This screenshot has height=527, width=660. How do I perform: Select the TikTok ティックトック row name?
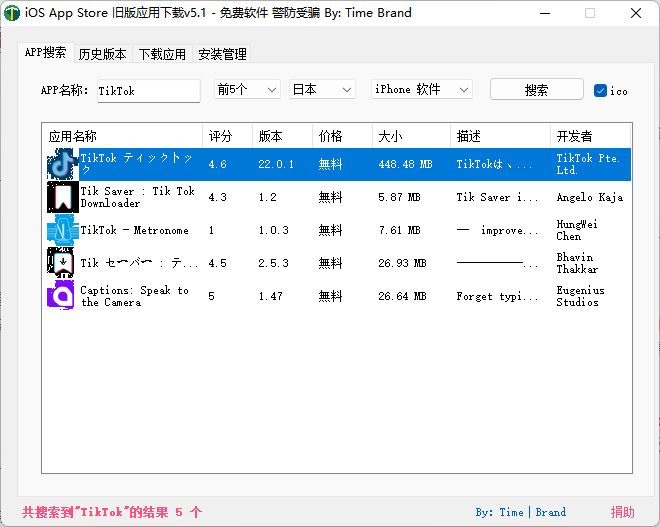click(137, 164)
